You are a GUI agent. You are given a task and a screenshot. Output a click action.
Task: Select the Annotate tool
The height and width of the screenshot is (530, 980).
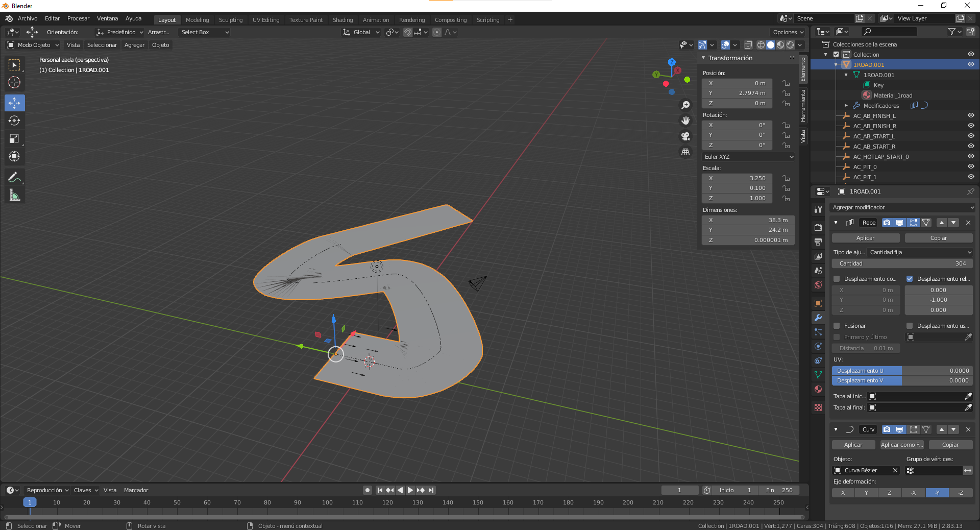point(14,177)
